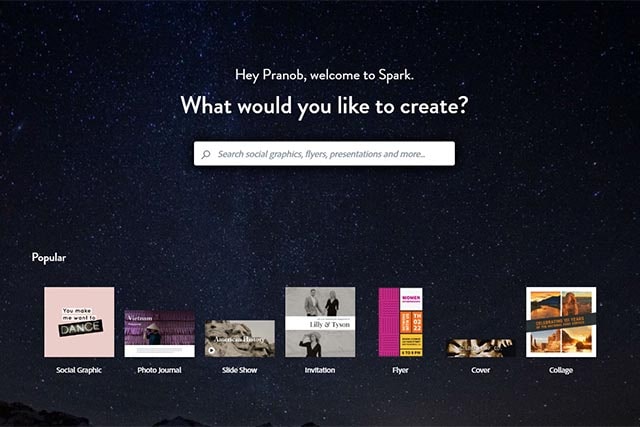The width and height of the screenshot is (640, 427).
Task: Select the Vietnam Photo Journal thumbnail
Action: click(160, 334)
